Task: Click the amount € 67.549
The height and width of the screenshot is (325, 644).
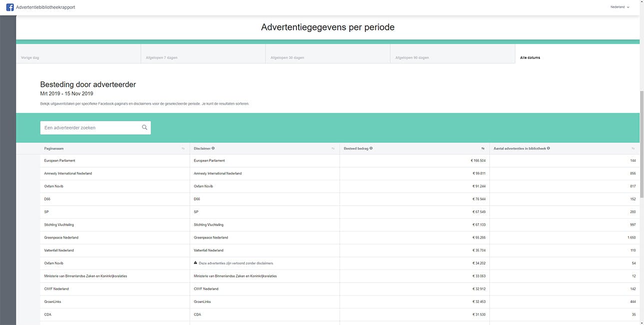Action: coord(479,212)
